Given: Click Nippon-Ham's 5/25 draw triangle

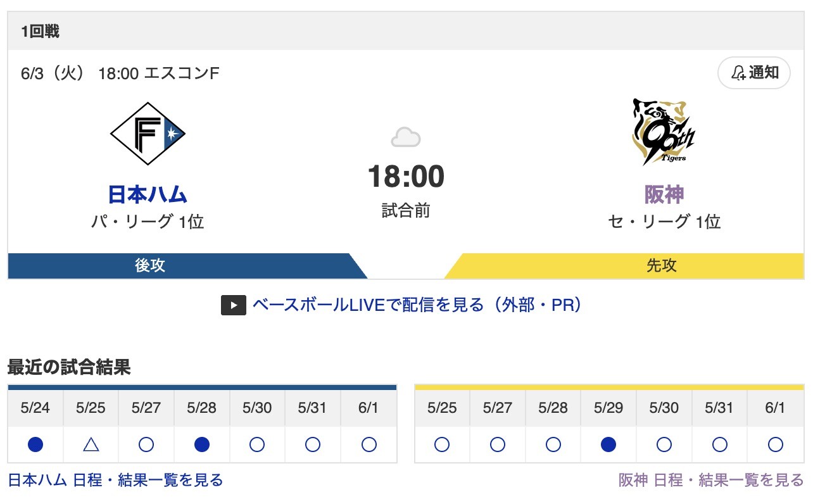Looking at the screenshot, I should point(91,445).
